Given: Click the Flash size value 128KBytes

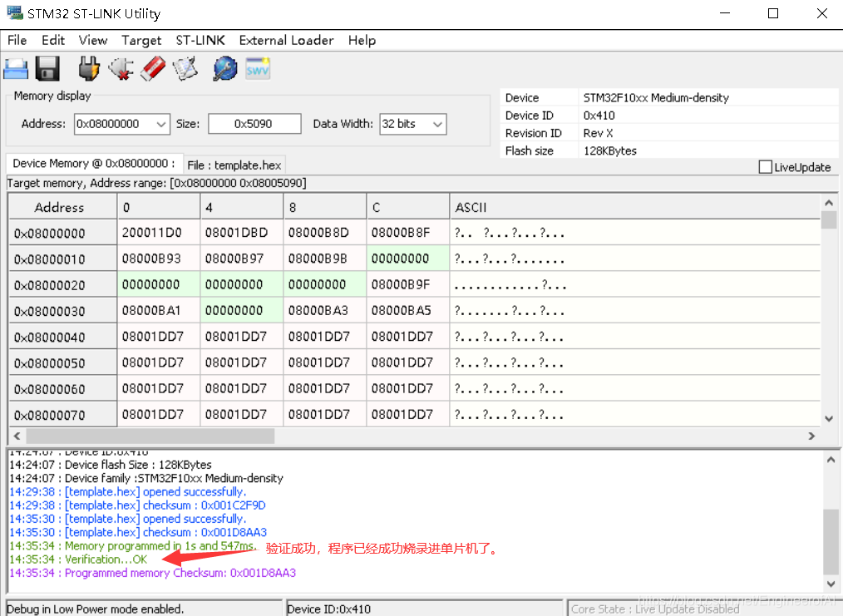Looking at the screenshot, I should tap(609, 151).
